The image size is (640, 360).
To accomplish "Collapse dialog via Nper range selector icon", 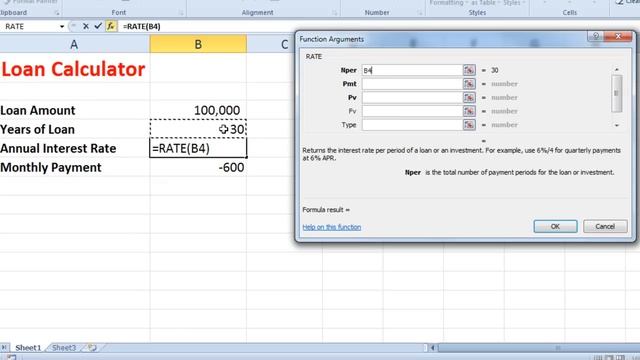I will [469, 70].
